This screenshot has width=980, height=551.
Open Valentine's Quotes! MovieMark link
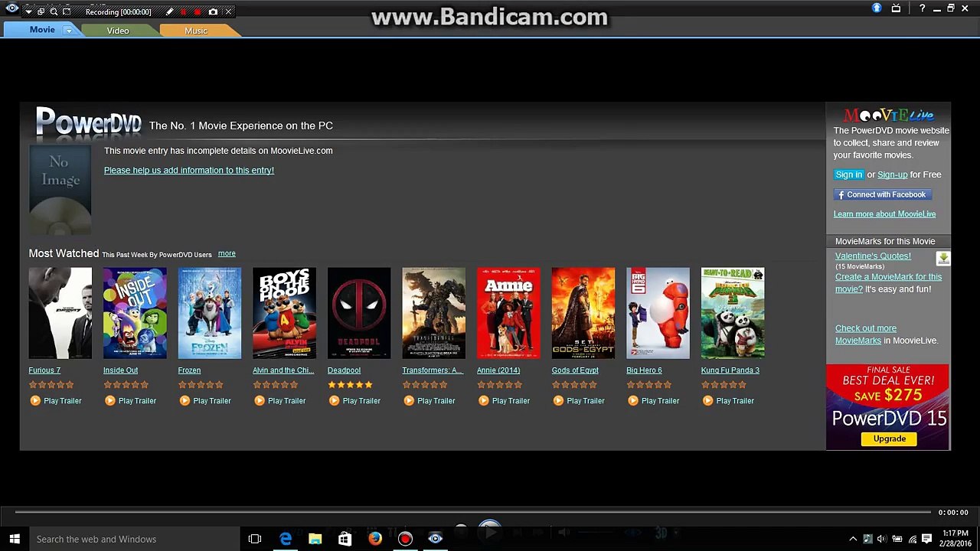coord(873,256)
